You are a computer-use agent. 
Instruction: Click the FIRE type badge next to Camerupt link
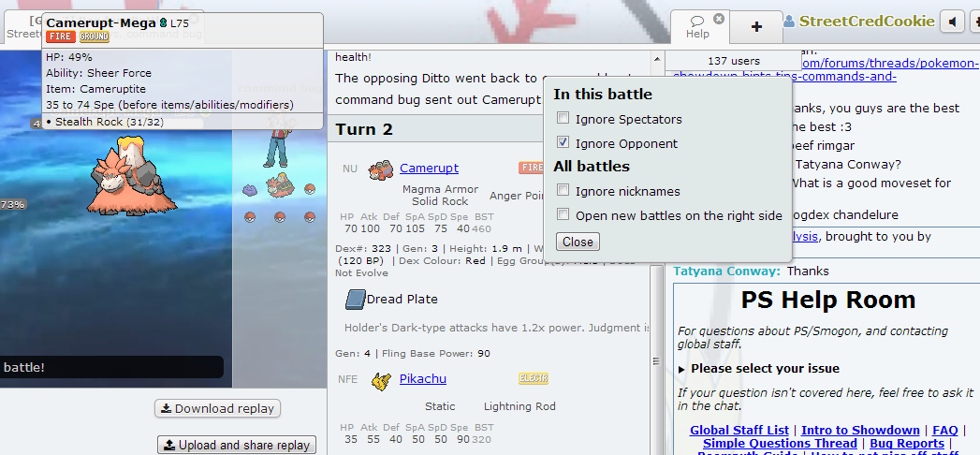(x=532, y=168)
